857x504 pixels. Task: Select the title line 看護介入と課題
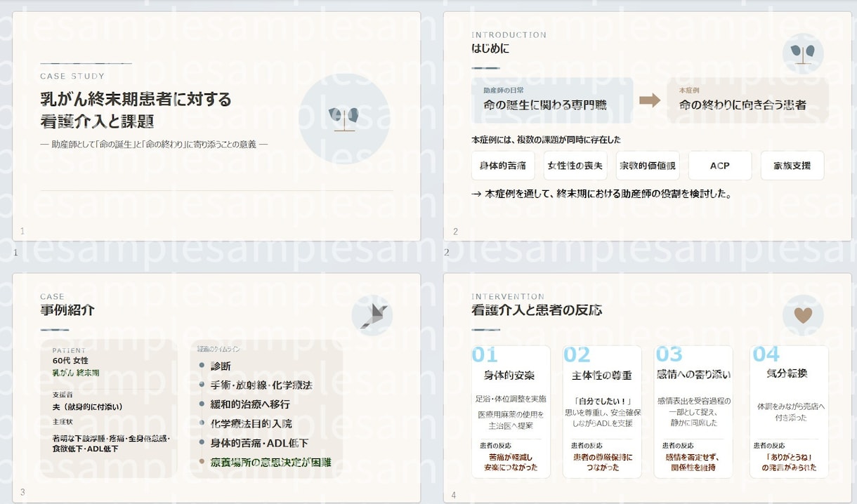pyautogui.click(x=97, y=121)
